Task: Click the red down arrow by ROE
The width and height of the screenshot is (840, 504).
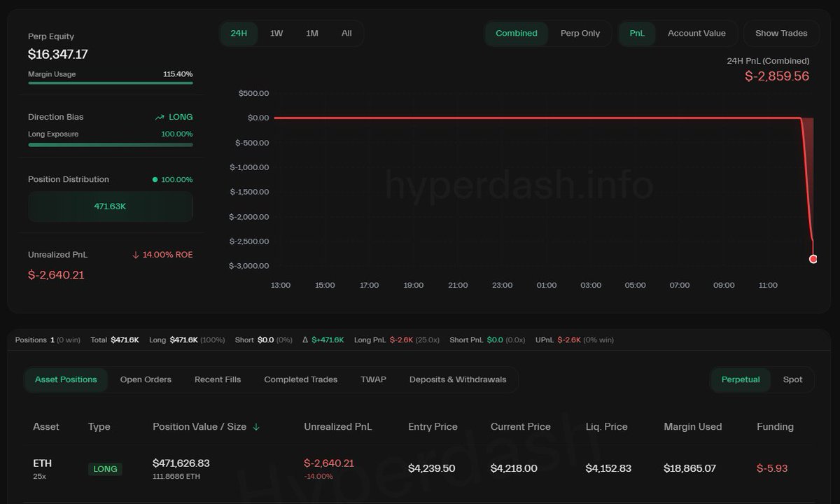Action: click(136, 255)
